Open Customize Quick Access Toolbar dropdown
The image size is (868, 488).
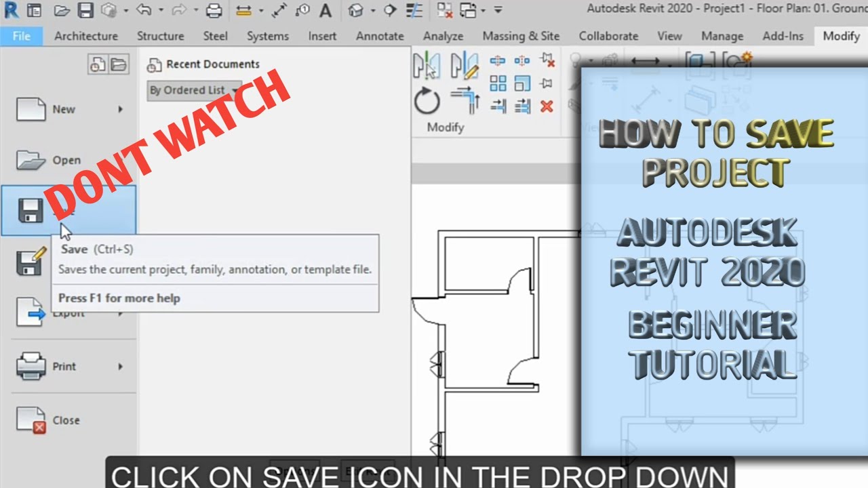pyautogui.click(x=498, y=10)
